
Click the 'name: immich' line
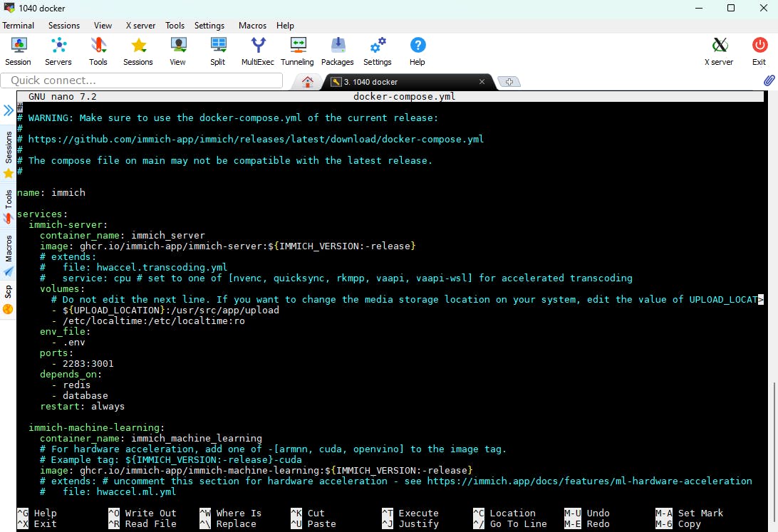(x=51, y=192)
